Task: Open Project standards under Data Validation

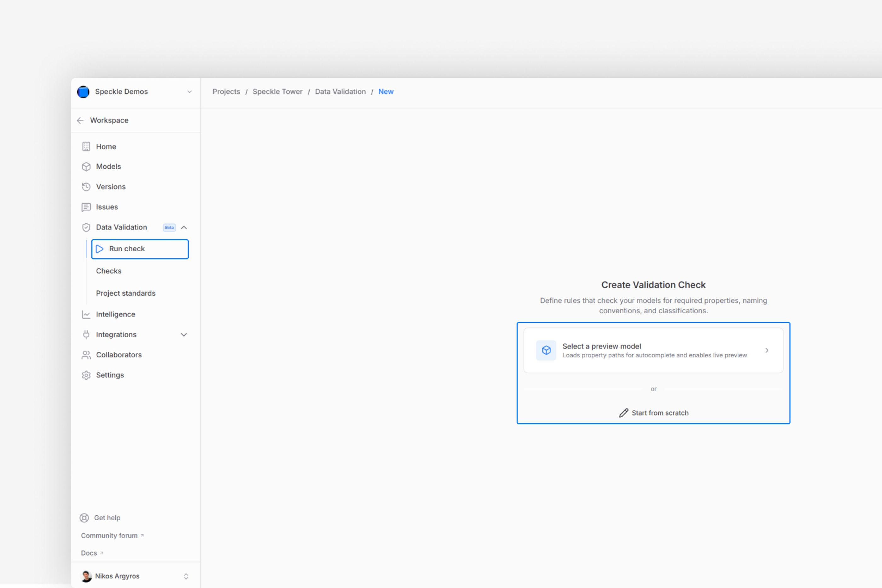Action: [126, 293]
